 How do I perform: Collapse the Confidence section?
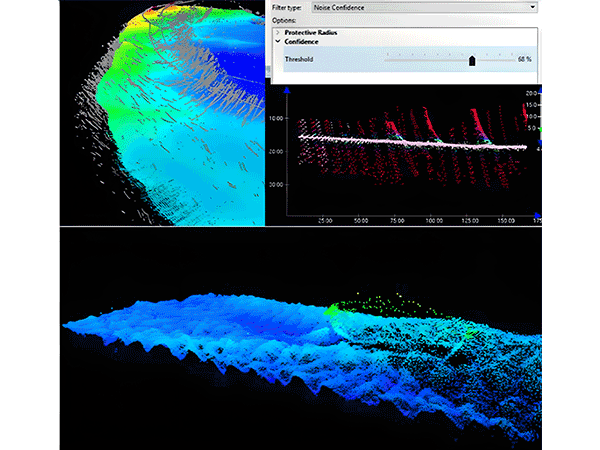(x=278, y=42)
